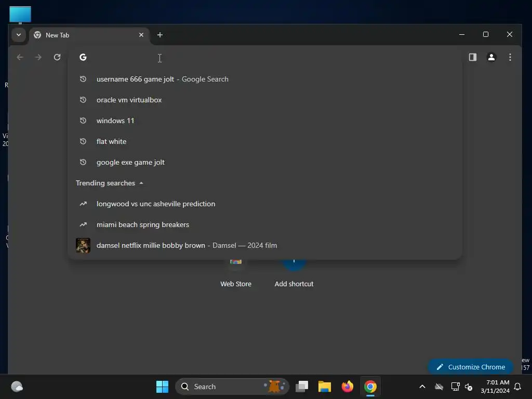Open the Windows Start menu
Viewport: 532px width, 399px height.
(x=162, y=387)
